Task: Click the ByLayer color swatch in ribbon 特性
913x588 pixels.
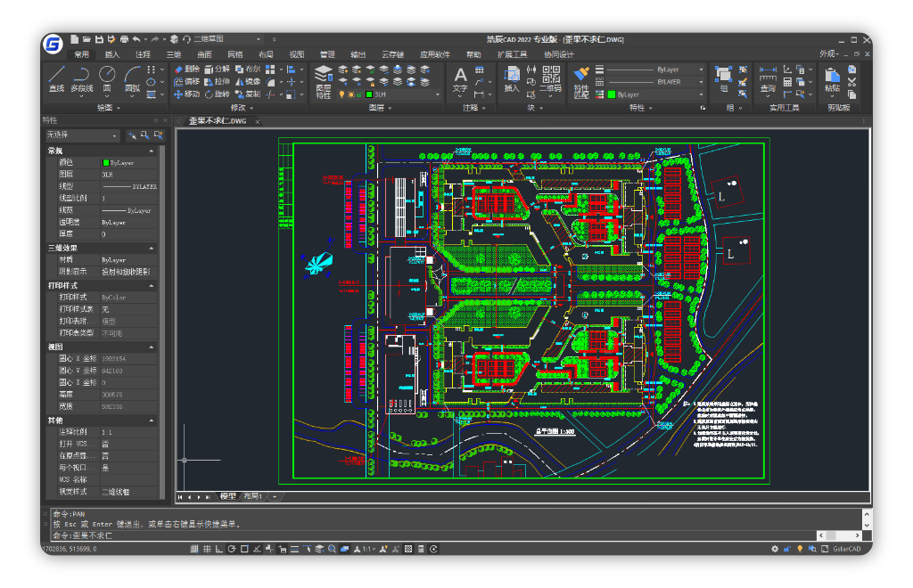Action: (612, 94)
